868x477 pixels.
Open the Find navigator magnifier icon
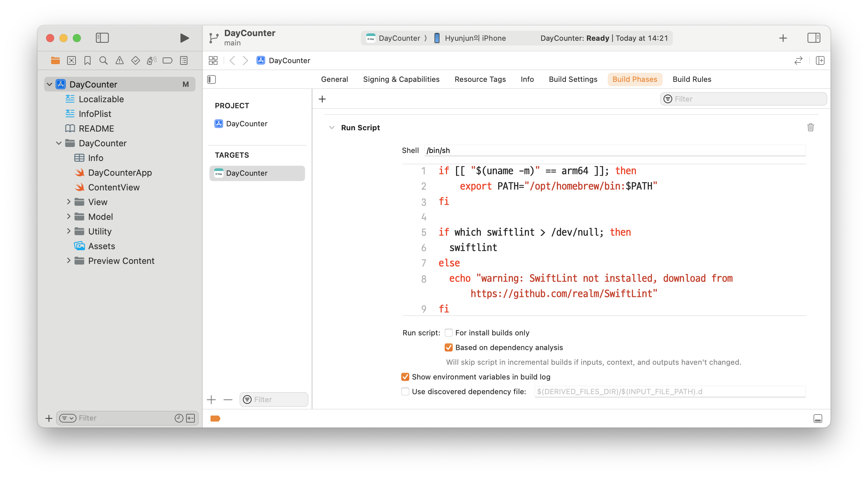coord(104,61)
